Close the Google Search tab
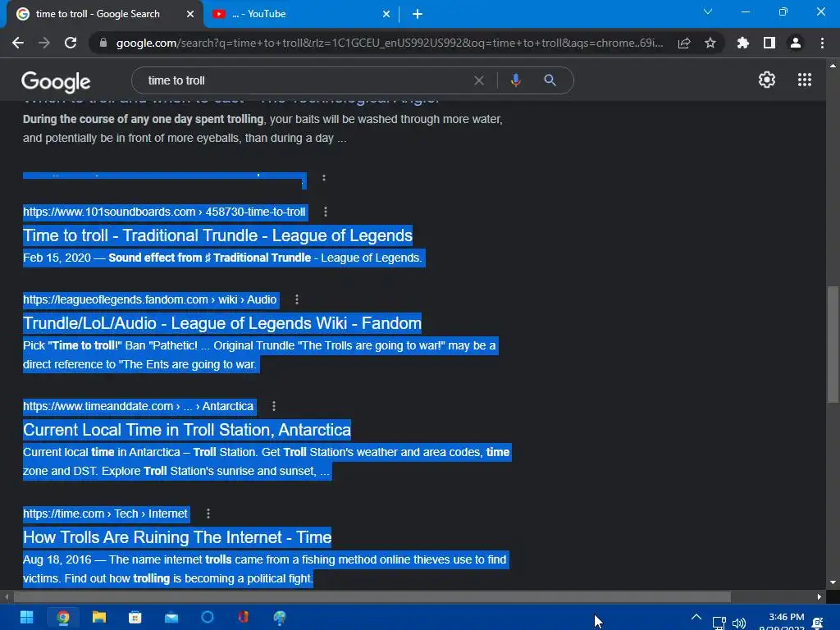This screenshot has height=630, width=840. coord(190,14)
